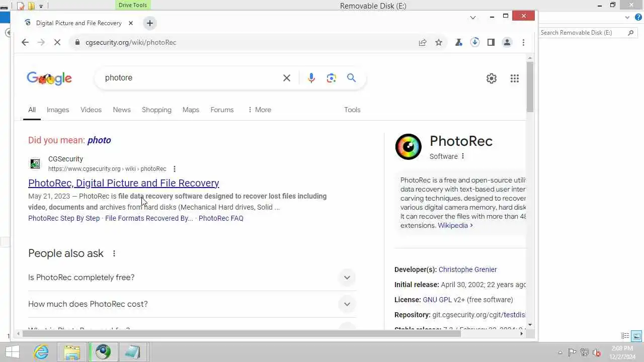Open File Formats Recovered By link
Viewport: 644px width, 362px height.
tap(149, 218)
